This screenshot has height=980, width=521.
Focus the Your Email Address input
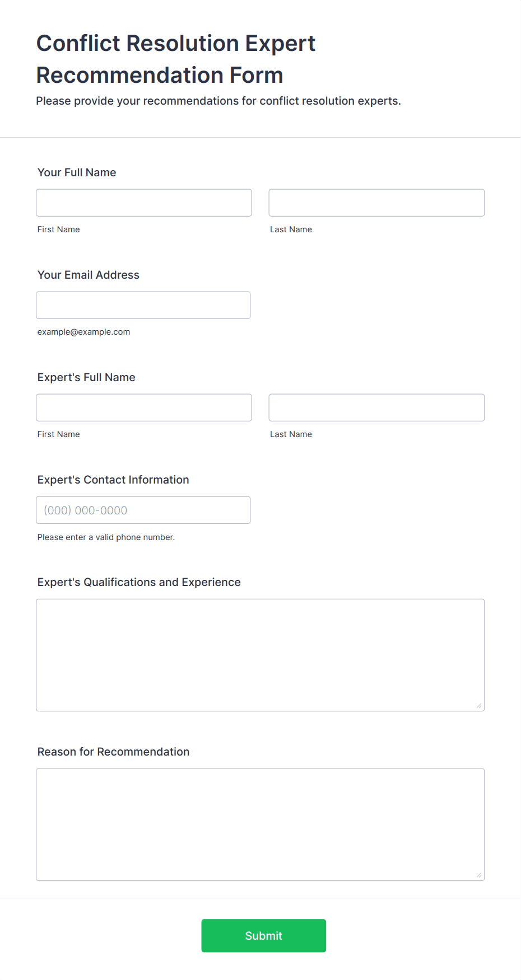tap(143, 305)
